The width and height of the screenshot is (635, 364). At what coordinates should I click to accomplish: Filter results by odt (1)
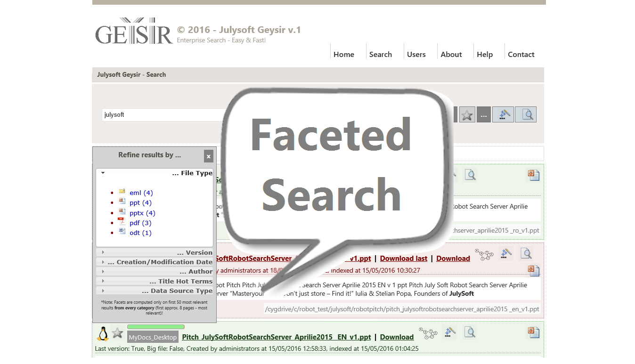click(140, 233)
